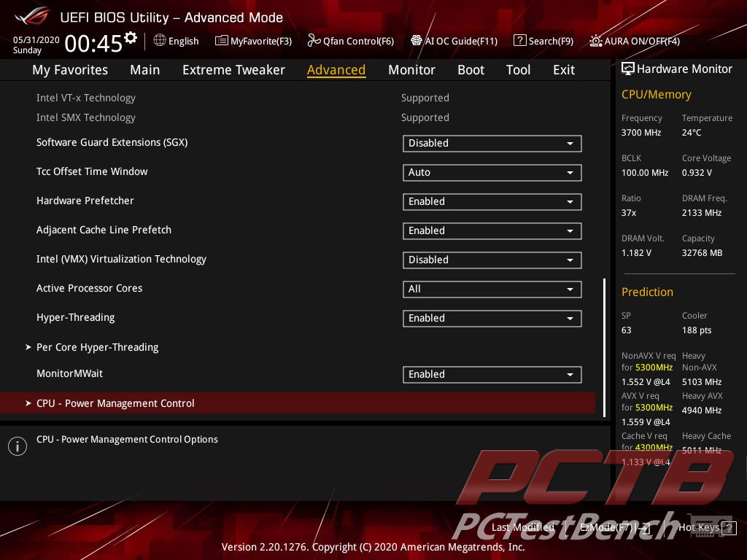Click the 1.182 V DRAM voltage value
This screenshot has height=560, width=747.
[636, 252]
